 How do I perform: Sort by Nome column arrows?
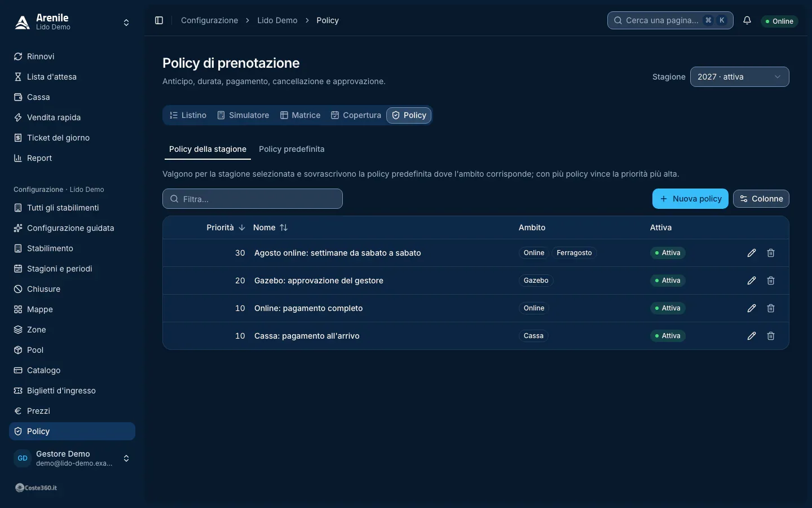(x=284, y=227)
